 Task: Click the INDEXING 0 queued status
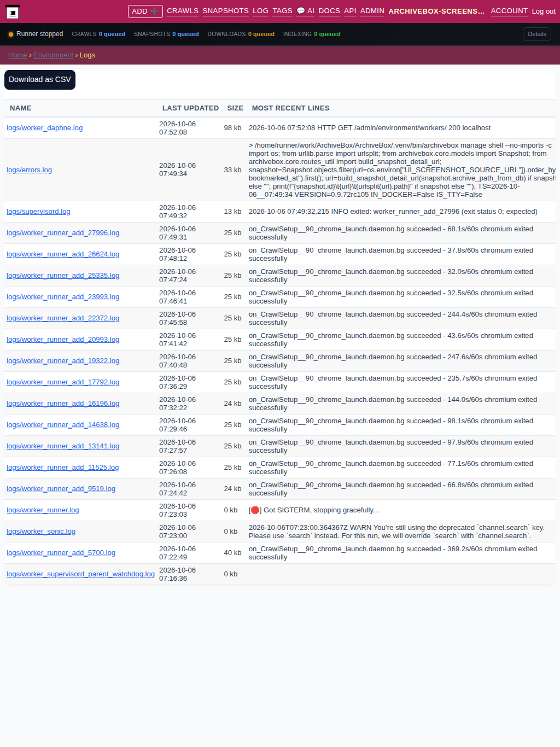tap(312, 34)
